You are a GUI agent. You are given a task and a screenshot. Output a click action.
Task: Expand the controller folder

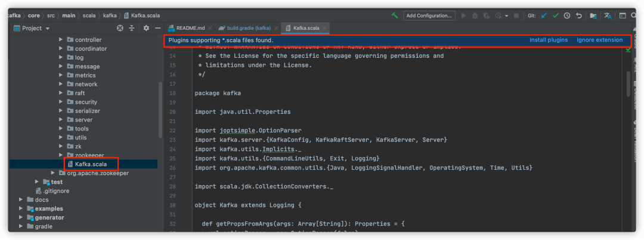[61, 40]
